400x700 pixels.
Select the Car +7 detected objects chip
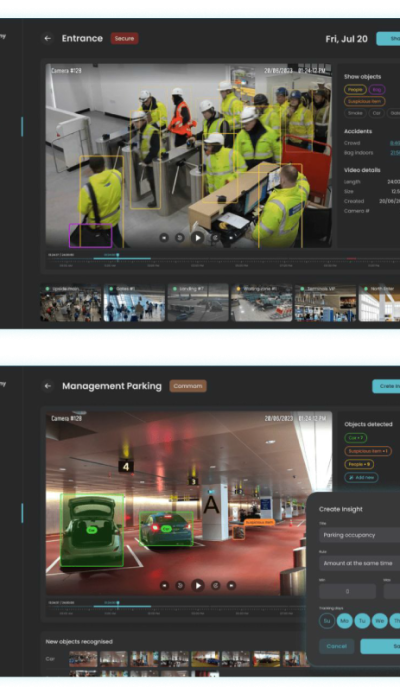pyautogui.click(x=356, y=438)
